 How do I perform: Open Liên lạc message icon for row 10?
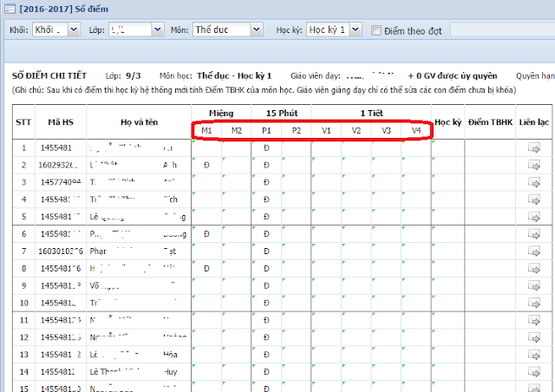(534, 303)
